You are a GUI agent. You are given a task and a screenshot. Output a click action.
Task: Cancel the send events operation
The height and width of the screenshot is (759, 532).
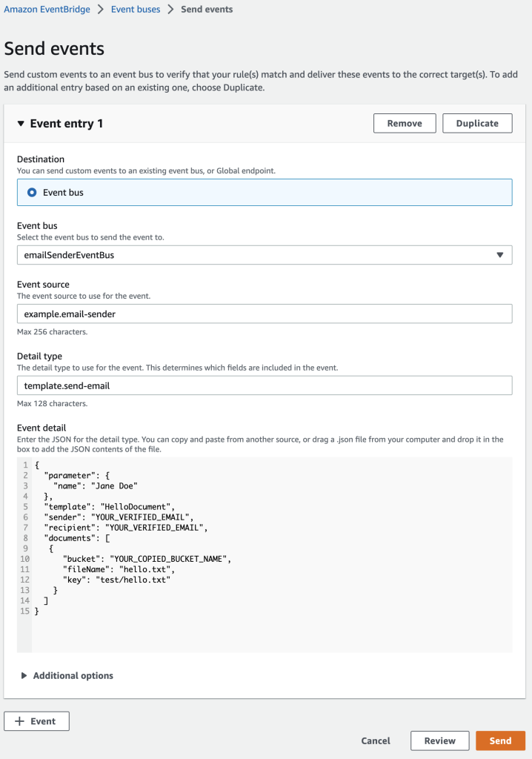pyautogui.click(x=376, y=740)
